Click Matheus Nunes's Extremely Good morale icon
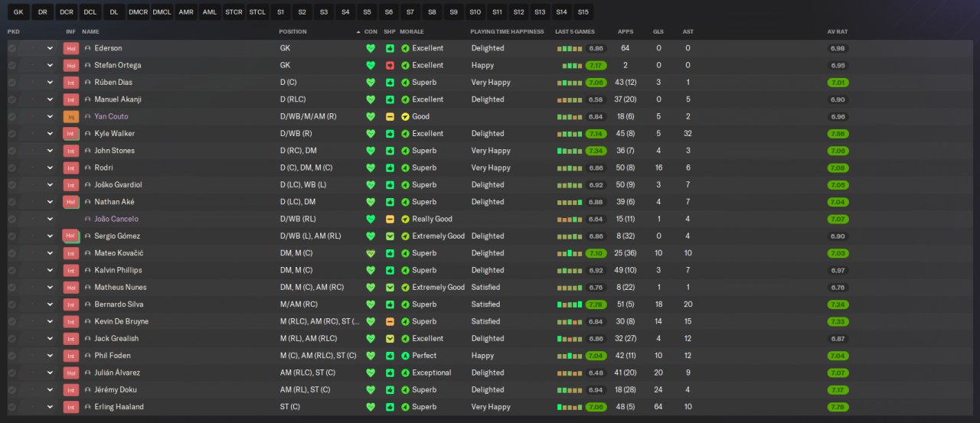 (x=405, y=287)
